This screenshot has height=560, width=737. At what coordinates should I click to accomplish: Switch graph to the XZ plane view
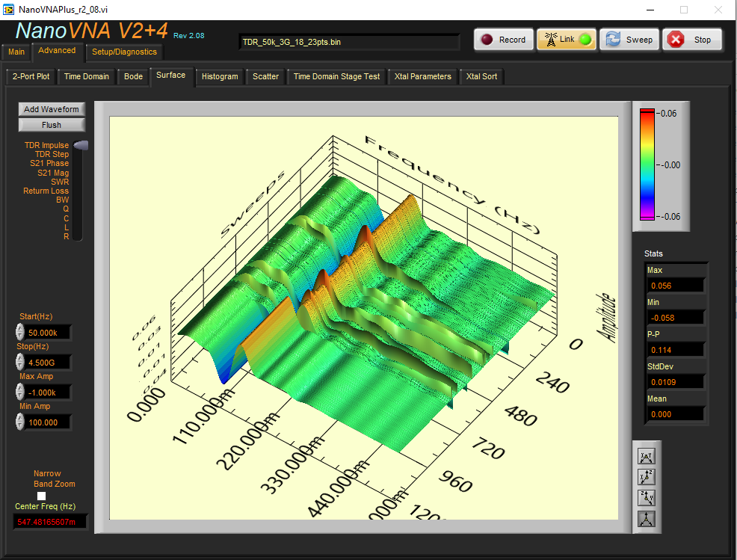click(x=647, y=477)
